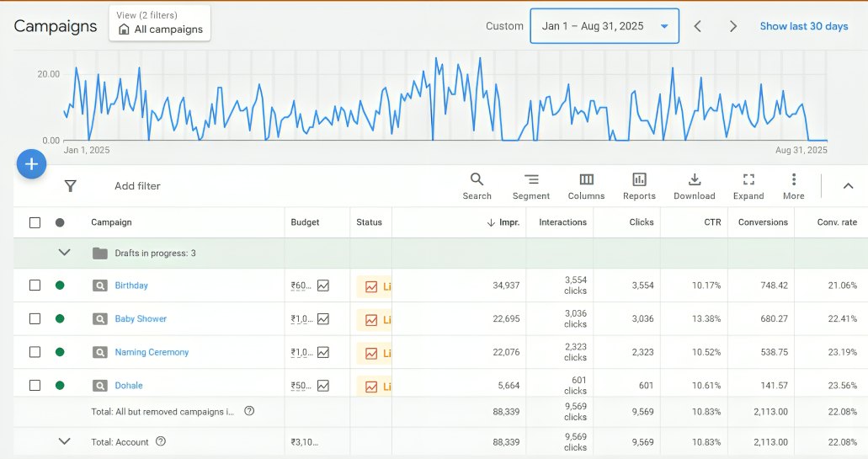Open the All campaigns view selector
Viewport: 868px width, 459px height.
pyautogui.click(x=160, y=24)
